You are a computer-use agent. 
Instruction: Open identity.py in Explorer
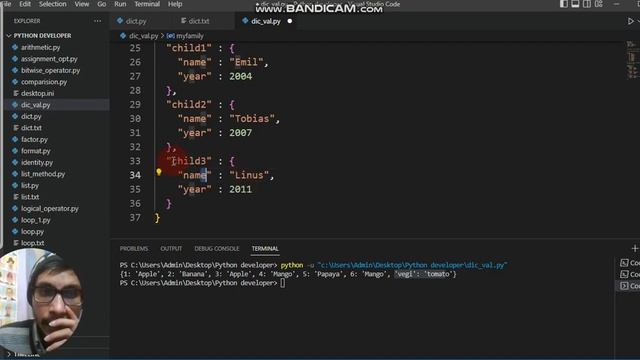coord(37,162)
